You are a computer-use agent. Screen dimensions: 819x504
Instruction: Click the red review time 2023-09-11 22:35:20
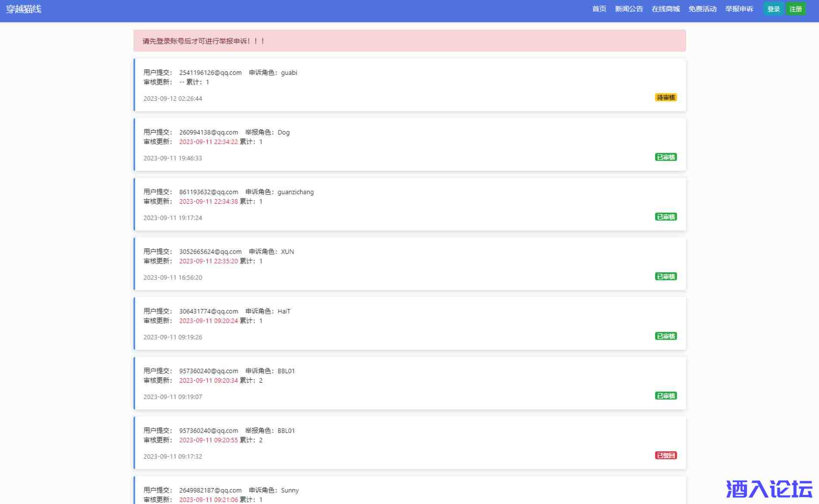click(x=208, y=261)
